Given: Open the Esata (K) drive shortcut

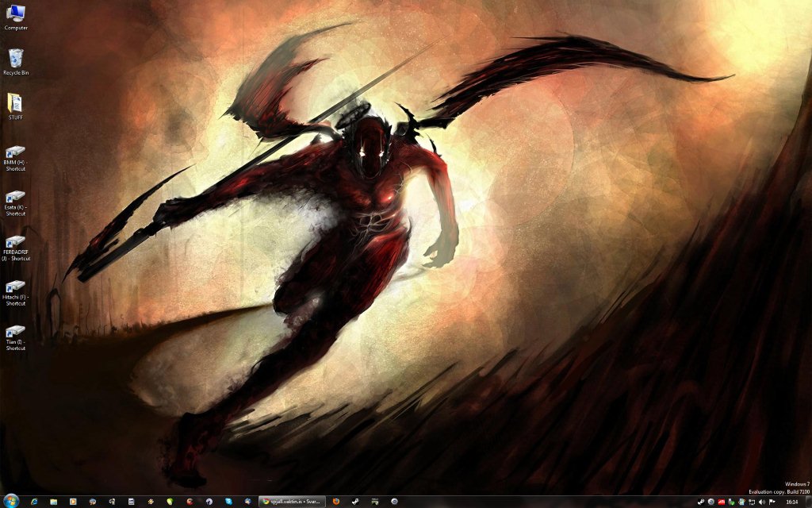Looking at the screenshot, I should (16, 198).
